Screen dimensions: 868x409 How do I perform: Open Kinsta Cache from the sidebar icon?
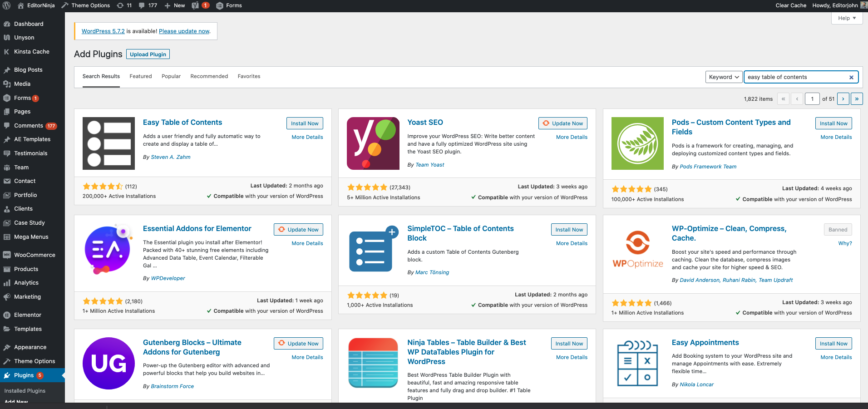(7, 51)
